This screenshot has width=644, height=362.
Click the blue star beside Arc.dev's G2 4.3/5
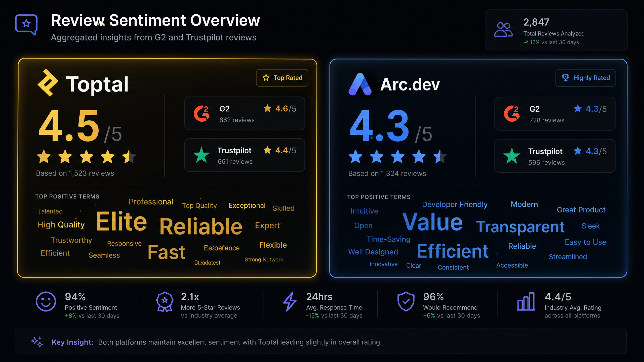[578, 108]
